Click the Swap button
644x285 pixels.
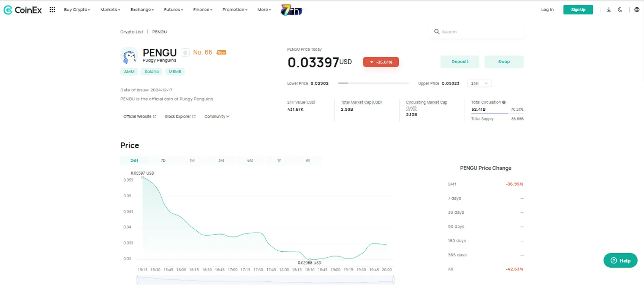(504, 62)
